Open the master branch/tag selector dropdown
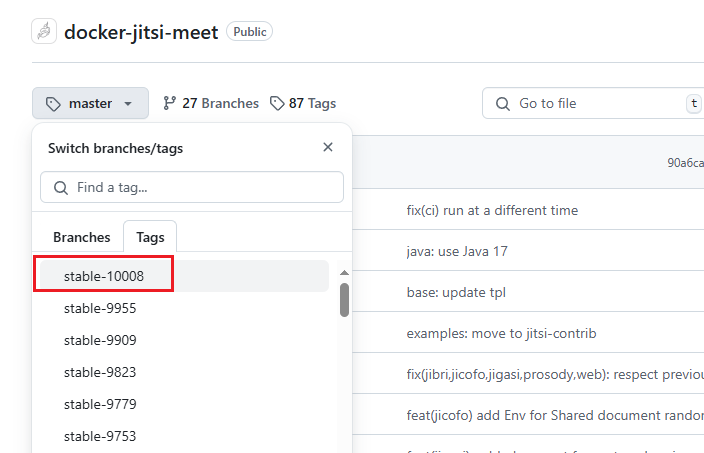The height and width of the screenshot is (453, 704). 90,103
